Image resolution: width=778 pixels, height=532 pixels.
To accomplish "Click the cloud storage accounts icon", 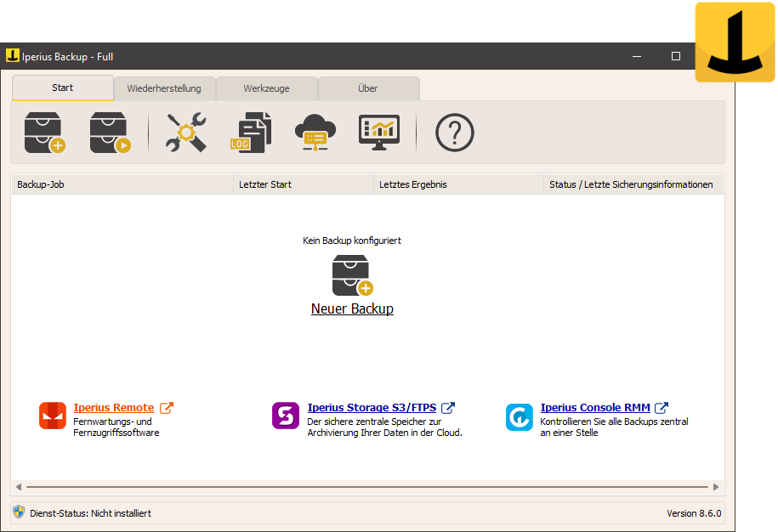I will [x=315, y=133].
